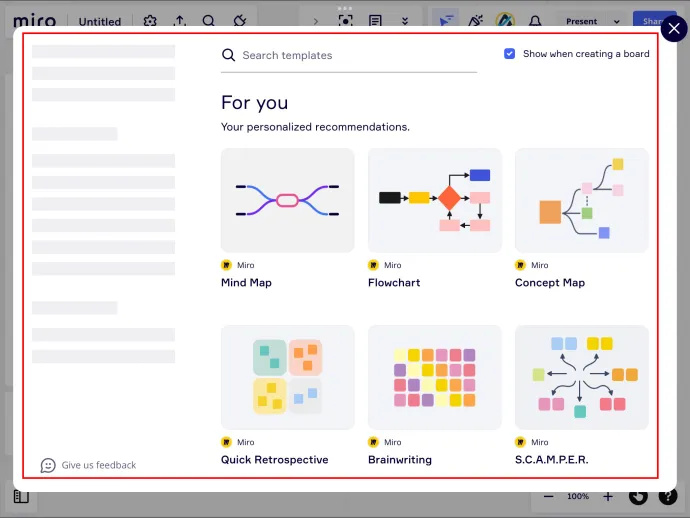
Task: Open the help question mark icon
Action: pos(668,496)
